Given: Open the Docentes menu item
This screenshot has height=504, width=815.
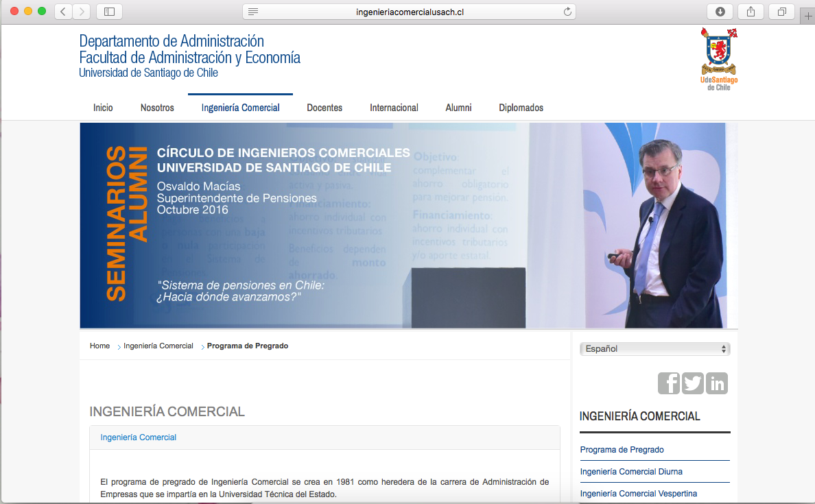Looking at the screenshot, I should point(324,108).
